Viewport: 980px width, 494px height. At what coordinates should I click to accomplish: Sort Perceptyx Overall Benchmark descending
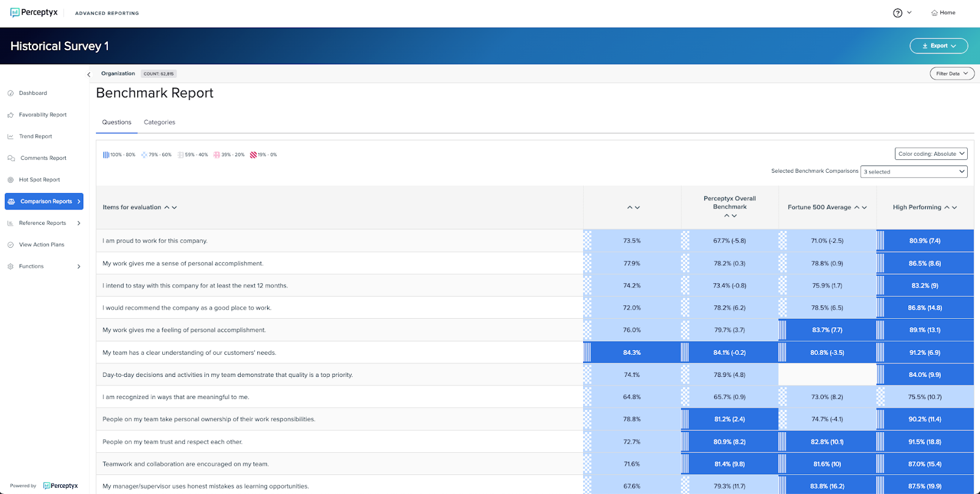(x=734, y=216)
